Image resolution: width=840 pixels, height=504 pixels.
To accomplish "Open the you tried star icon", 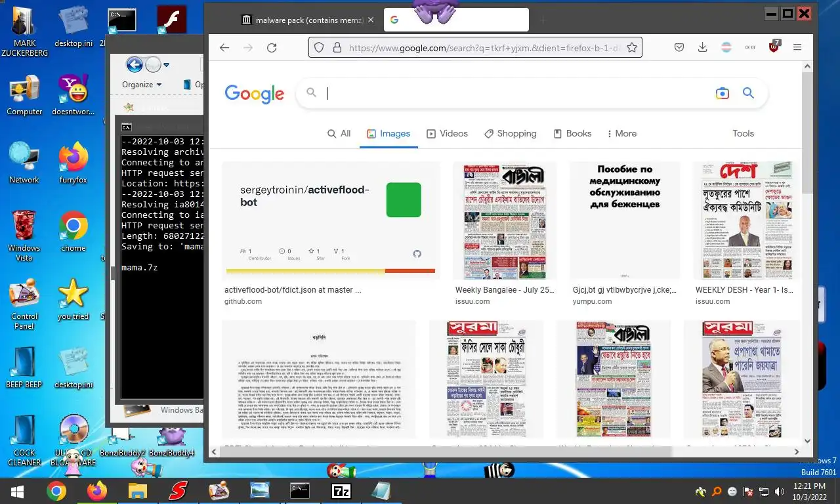I will (x=73, y=300).
